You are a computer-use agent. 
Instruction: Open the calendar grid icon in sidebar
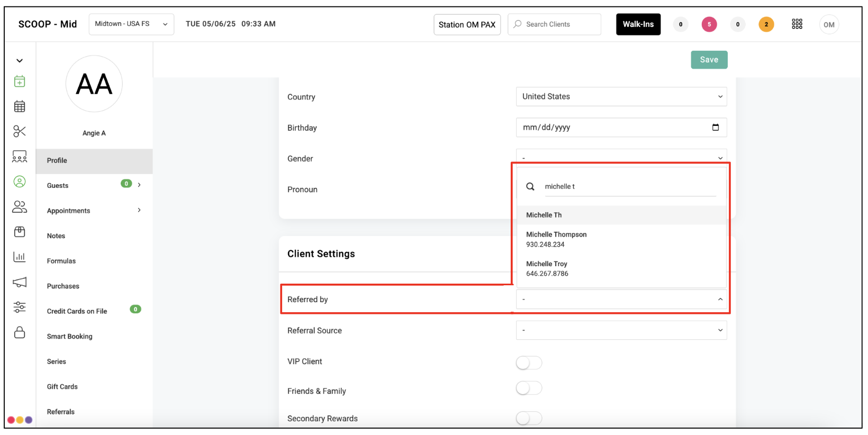click(20, 106)
